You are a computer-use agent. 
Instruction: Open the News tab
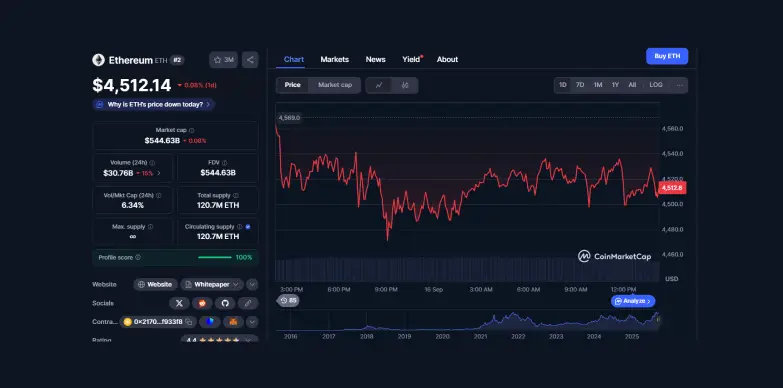click(376, 59)
